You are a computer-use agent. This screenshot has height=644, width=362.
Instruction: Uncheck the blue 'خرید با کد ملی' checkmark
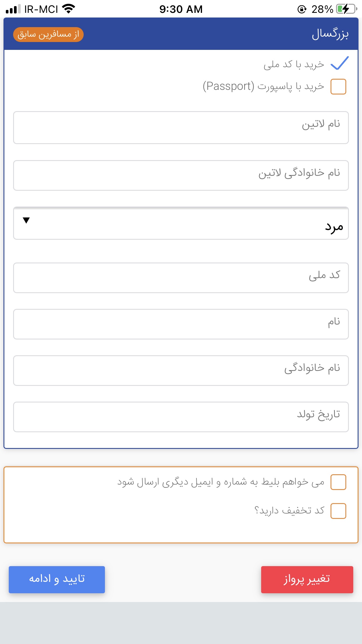339,63
